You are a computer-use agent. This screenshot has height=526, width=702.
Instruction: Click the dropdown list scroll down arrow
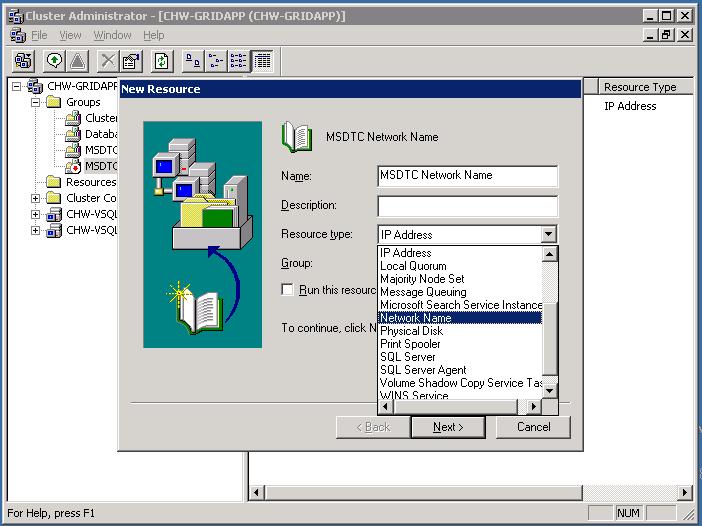[x=550, y=390]
